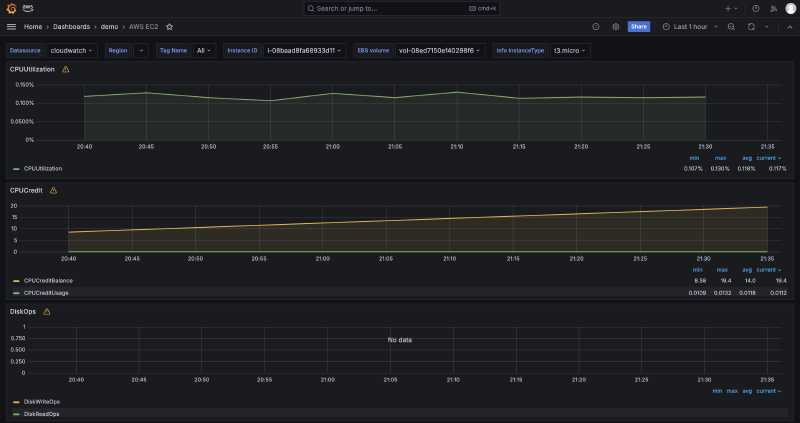
Task: Toggle CPUCreditUsage series in legend
Action: [x=46, y=293]
